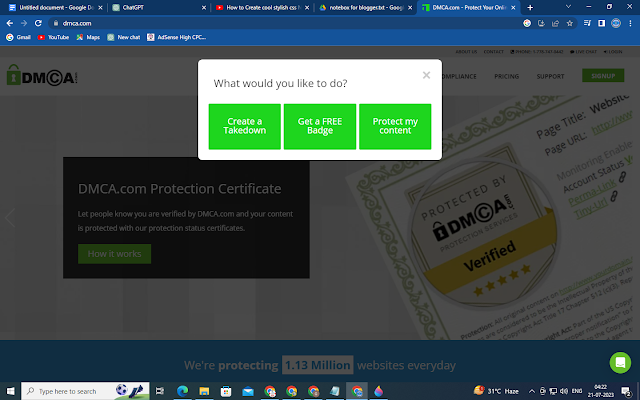Image resolution: width=640 pixels, height=400 pixels.
Task: Open the Chrome three-dot menu
Action: pyautogui.click(x=630, y=23)
